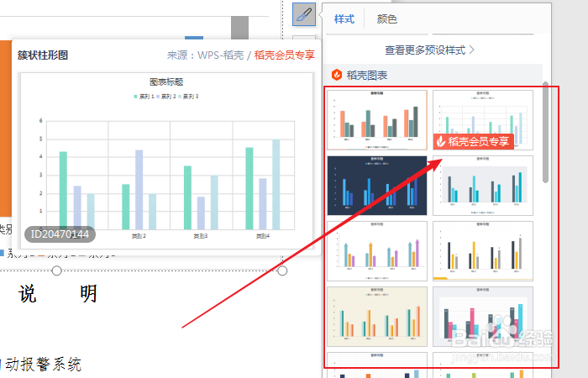Click the chevron after 查看更多预设样式

[471, 50]
